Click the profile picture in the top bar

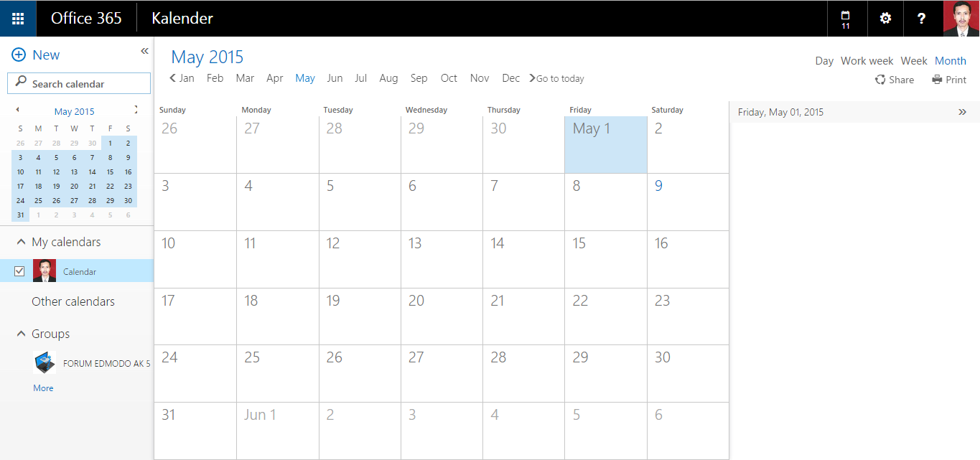point(961,18)
